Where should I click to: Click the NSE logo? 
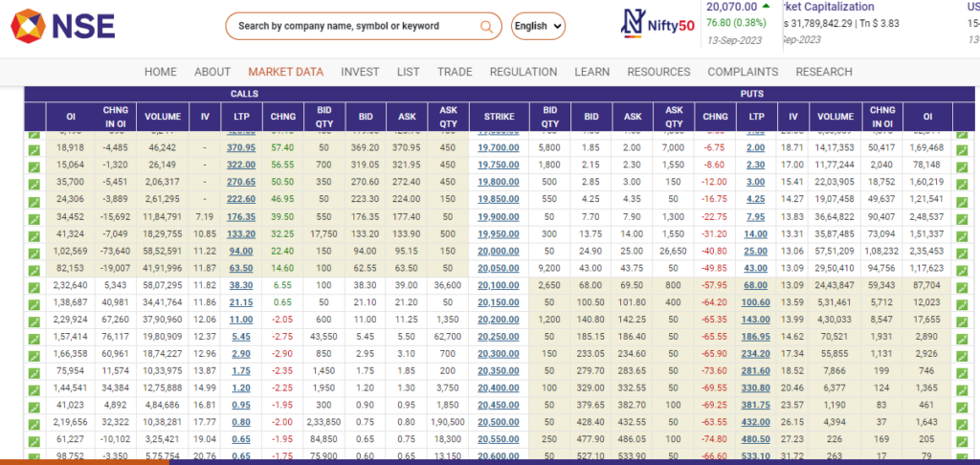pyautogui.click(x=62, y=26)
